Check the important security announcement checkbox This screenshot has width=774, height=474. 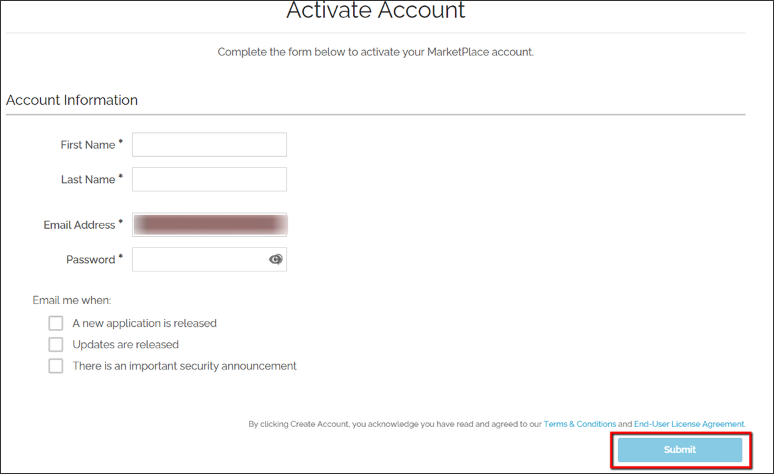56,366
